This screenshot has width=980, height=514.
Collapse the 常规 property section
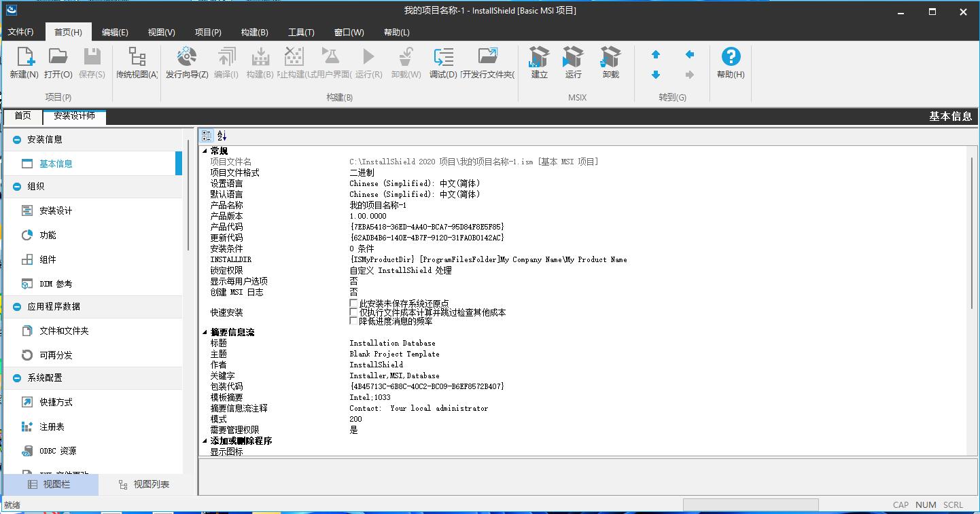(205, 151)
